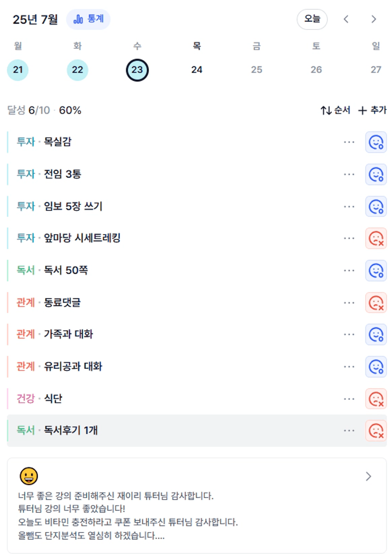Click the 오늘 today button
The width and height of the screenshot is (392, 558).
tap(312, 19)
